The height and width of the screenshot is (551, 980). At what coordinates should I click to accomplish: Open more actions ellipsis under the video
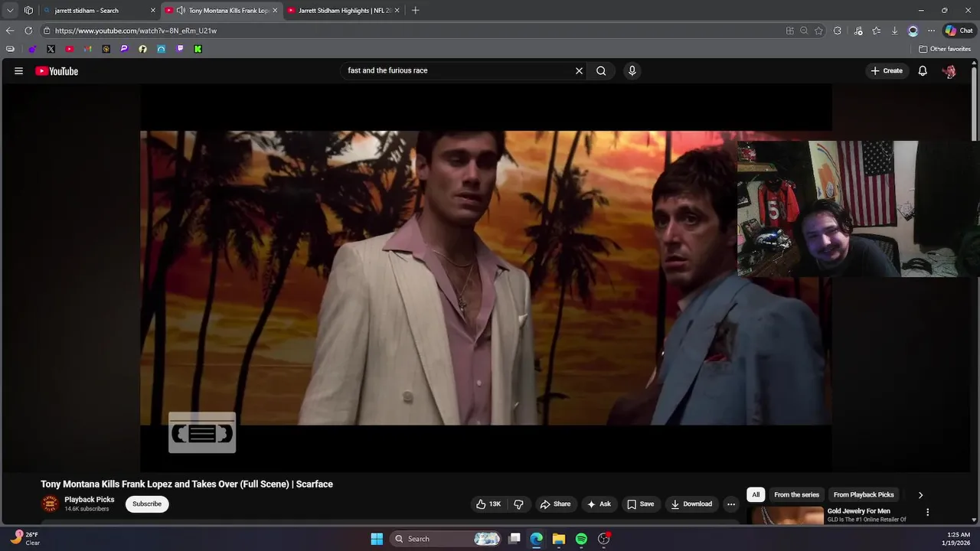click(730, 504)
